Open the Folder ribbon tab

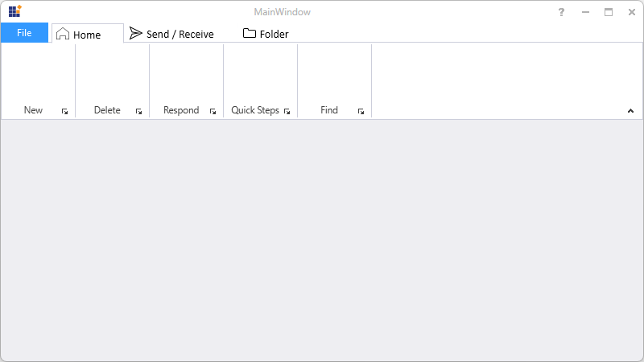coord(266,34)
